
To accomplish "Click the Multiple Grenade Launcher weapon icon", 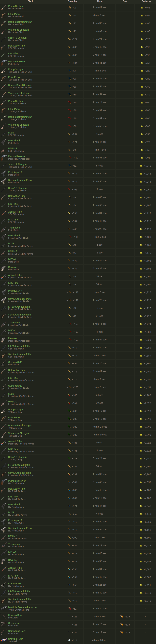I will [x=3, y=608].
